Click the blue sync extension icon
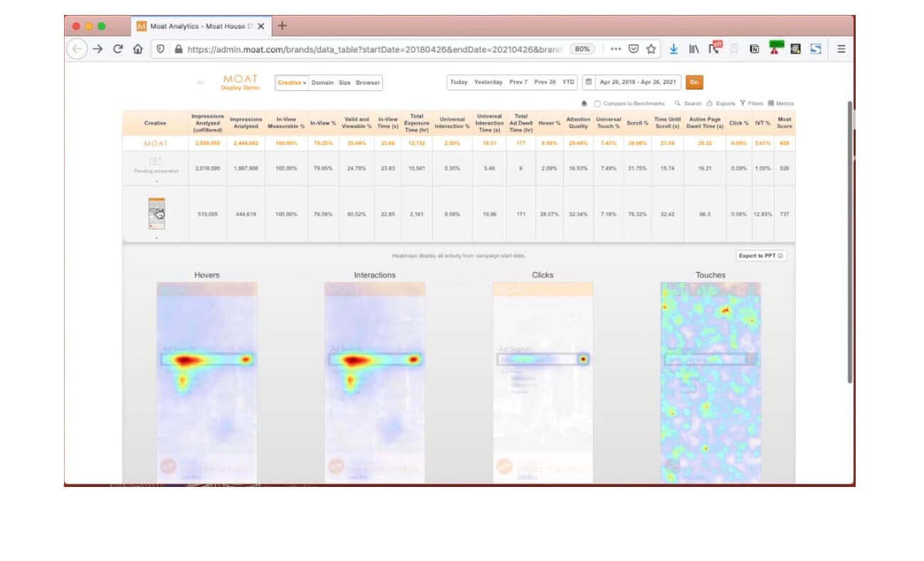This screenshot has height=561, width=924. point(817,49)
